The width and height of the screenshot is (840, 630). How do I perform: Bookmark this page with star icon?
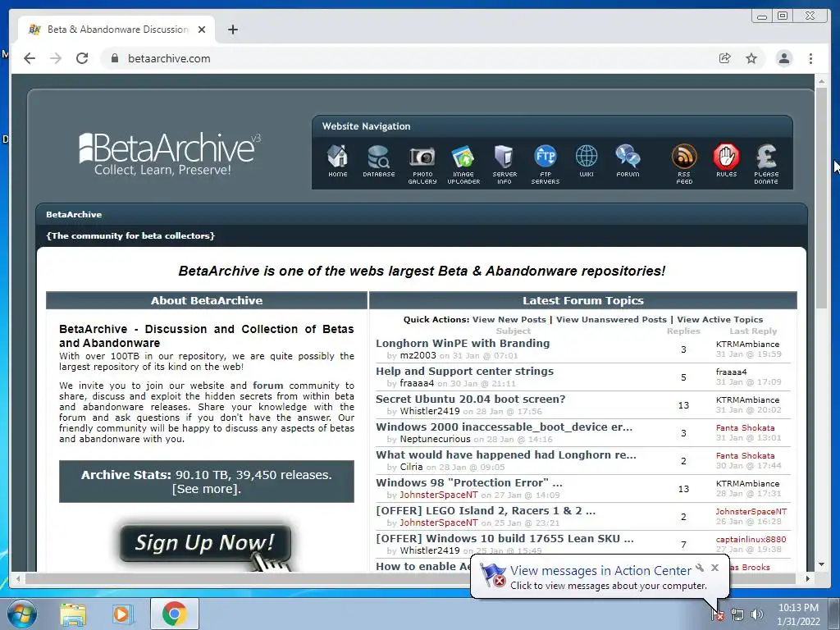click(751, 58)
